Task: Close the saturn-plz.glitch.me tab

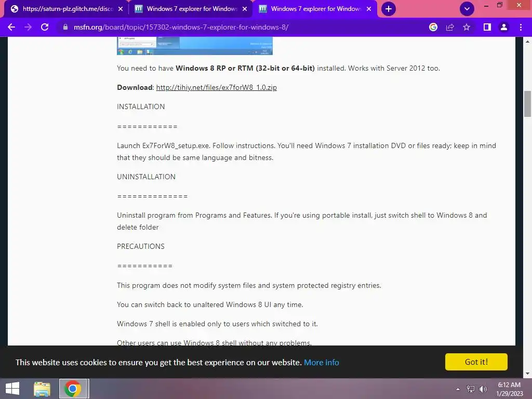Action: pyautogui.click(x=121, y=9)
